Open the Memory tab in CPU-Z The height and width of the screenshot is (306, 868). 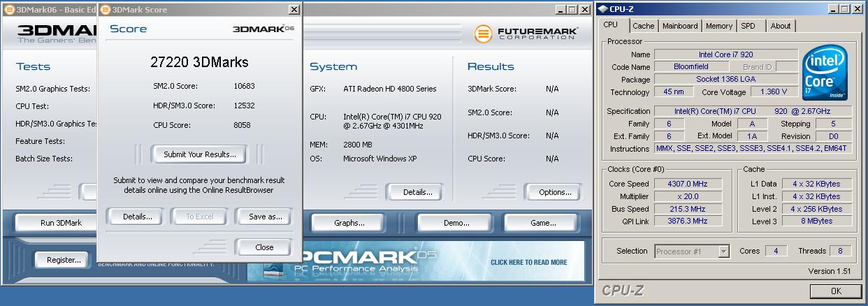click(719, 26)
